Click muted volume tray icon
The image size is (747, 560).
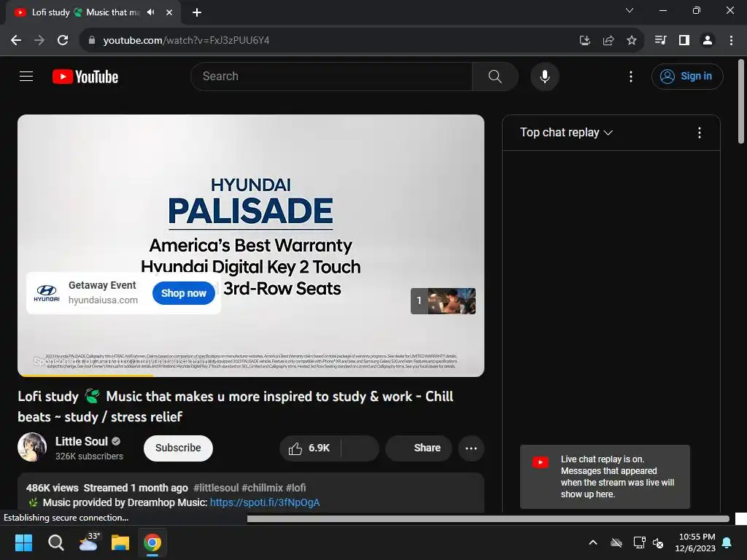pyautogui.click(x=658, y=542)
